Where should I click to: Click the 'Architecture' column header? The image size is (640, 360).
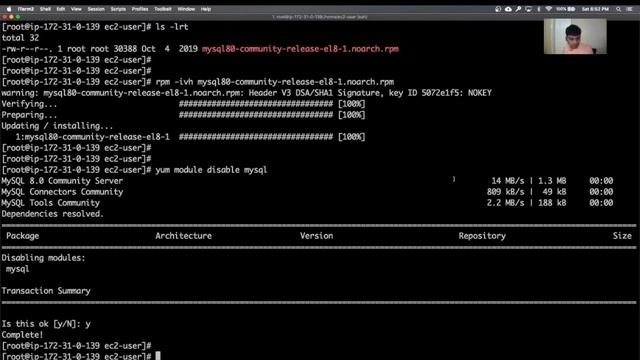pyautogui.click(x=183, y=236)
